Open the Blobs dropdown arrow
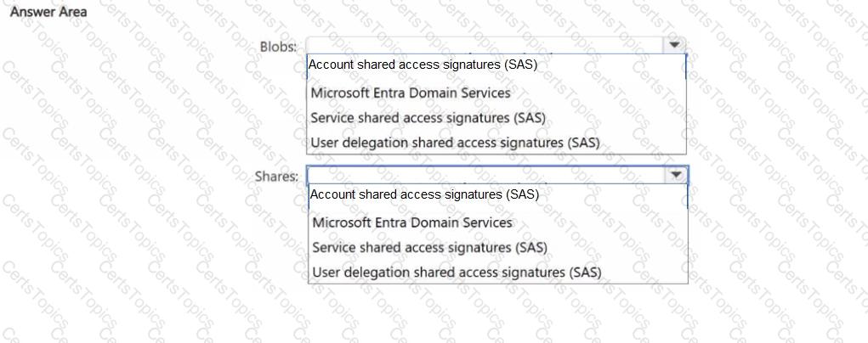 [x=673, y=45]
